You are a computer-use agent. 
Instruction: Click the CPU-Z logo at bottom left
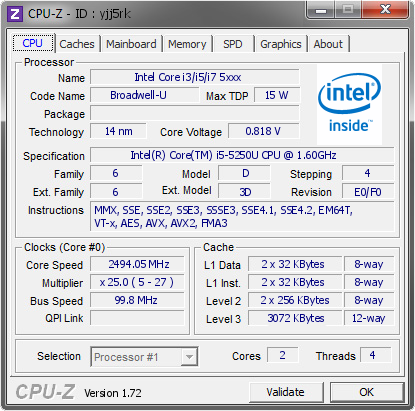[45, 392]
